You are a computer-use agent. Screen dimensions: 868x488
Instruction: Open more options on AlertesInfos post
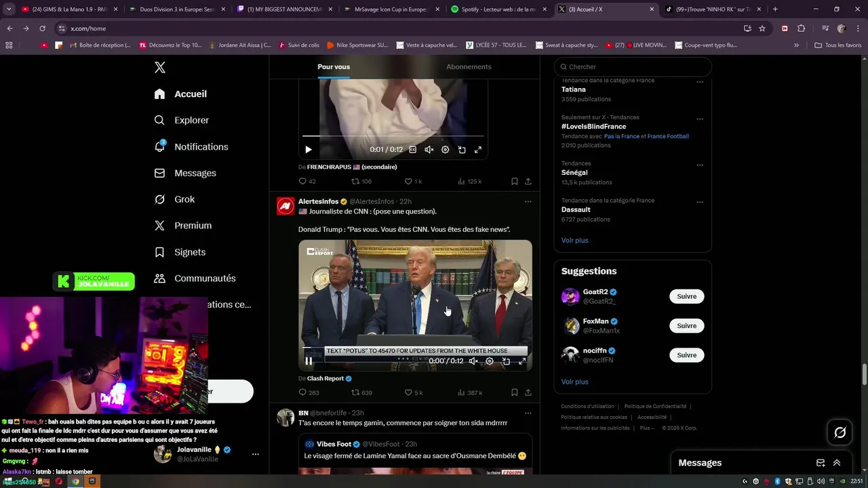click(528, 201)
